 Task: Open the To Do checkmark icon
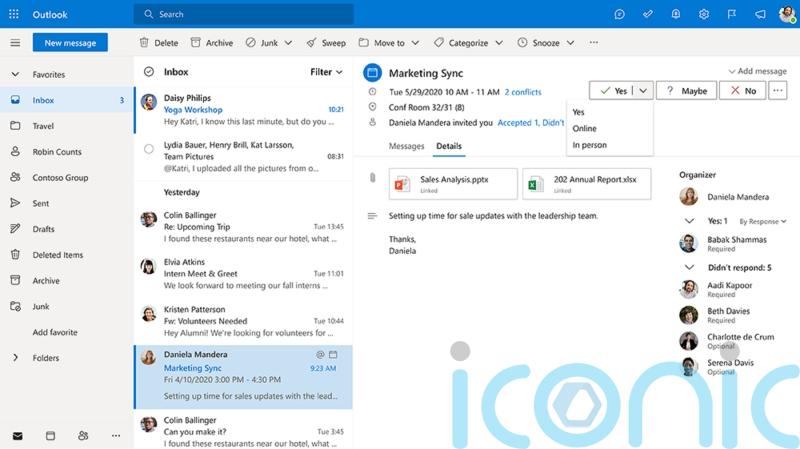coord(647,14)
